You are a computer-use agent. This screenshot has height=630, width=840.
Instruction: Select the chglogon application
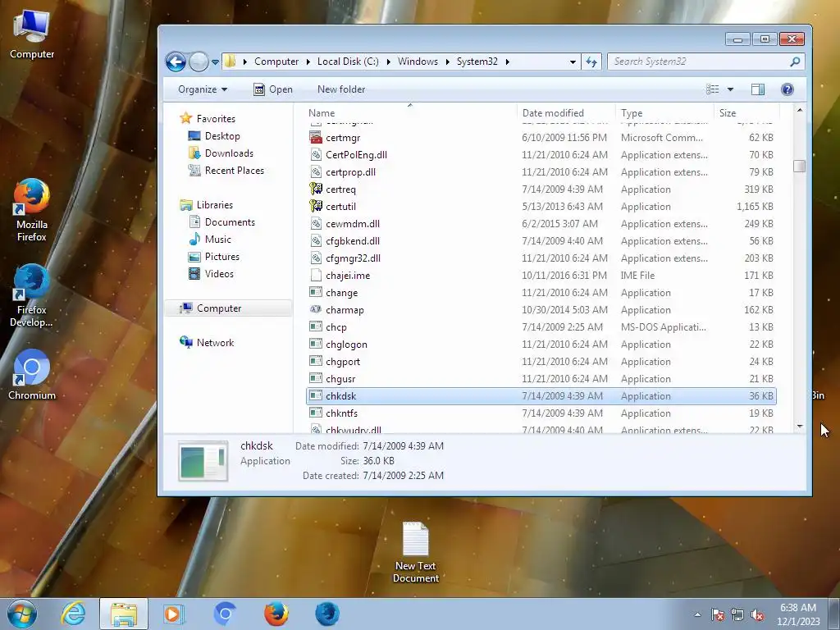[x=346, y=345]
